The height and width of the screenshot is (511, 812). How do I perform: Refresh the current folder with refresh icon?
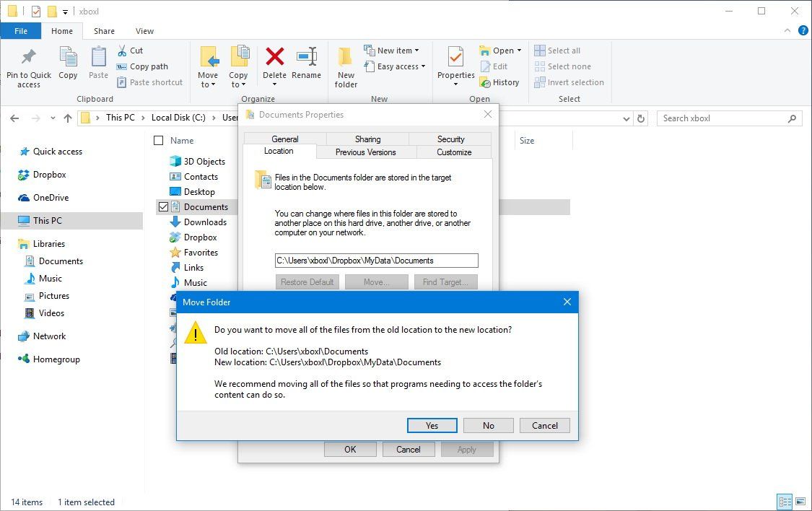641,118
